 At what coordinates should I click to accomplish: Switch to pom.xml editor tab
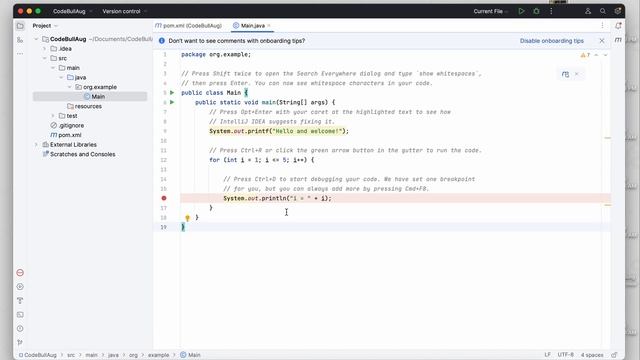point(188,26)
